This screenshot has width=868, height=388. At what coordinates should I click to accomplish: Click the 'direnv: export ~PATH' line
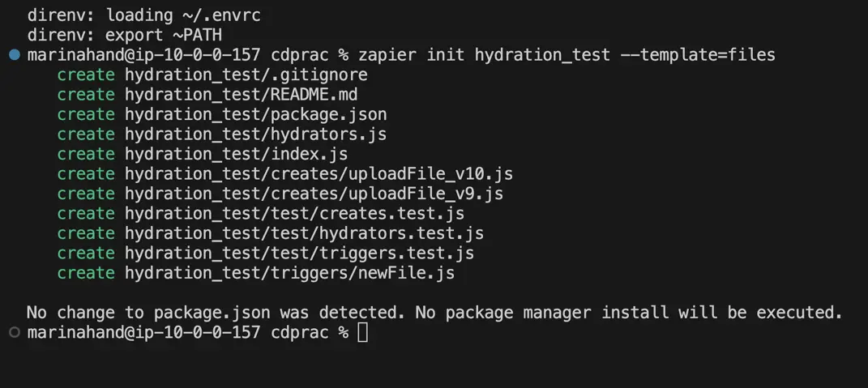(x=125, y=36)
